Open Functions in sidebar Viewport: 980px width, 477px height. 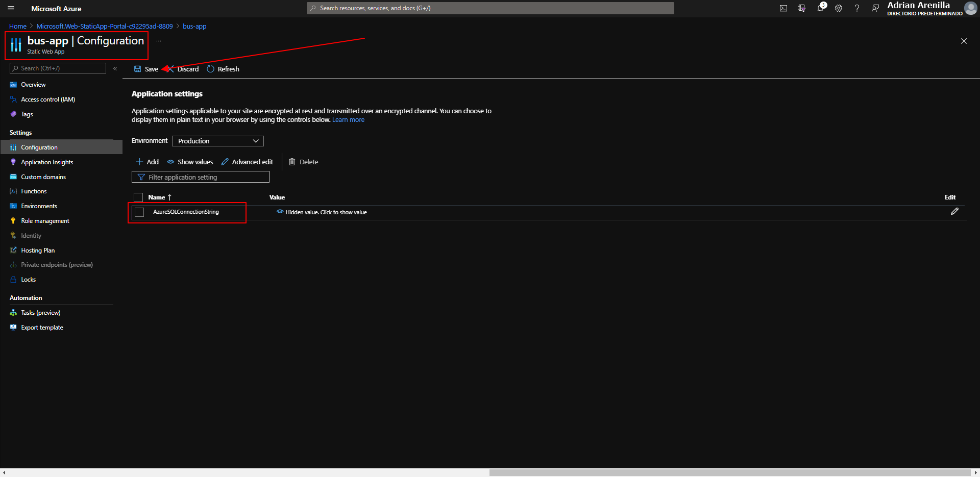coord(34,191)
